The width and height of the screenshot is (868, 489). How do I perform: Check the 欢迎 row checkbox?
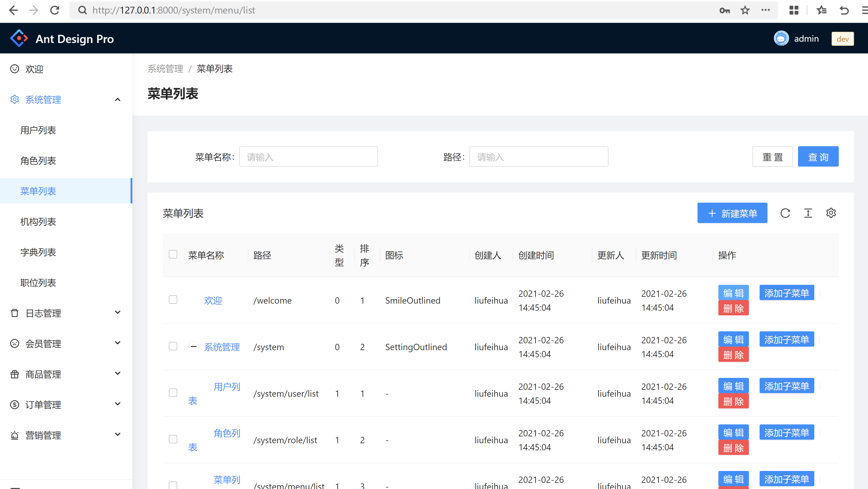click(x=173, y=300)
